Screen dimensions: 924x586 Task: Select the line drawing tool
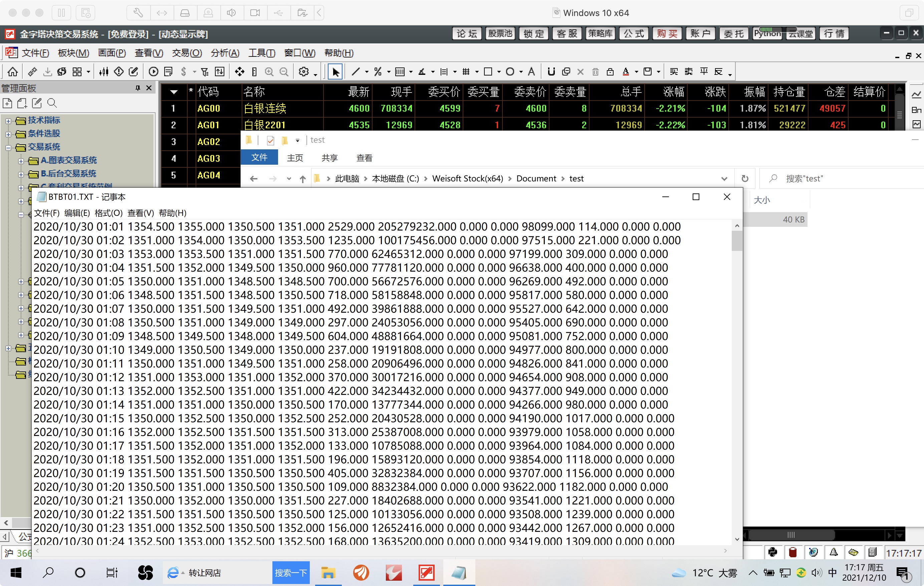[356, 71]
